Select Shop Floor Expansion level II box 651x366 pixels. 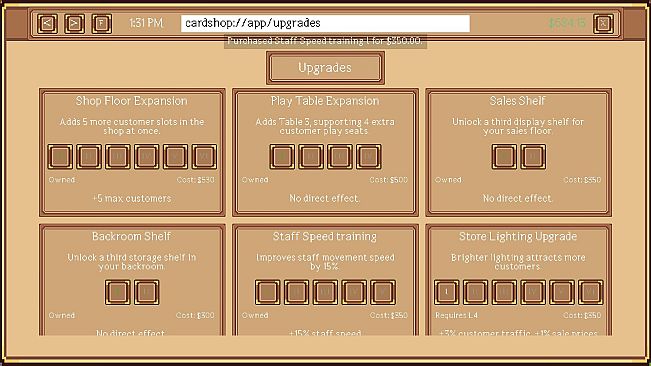pos(89,156)
